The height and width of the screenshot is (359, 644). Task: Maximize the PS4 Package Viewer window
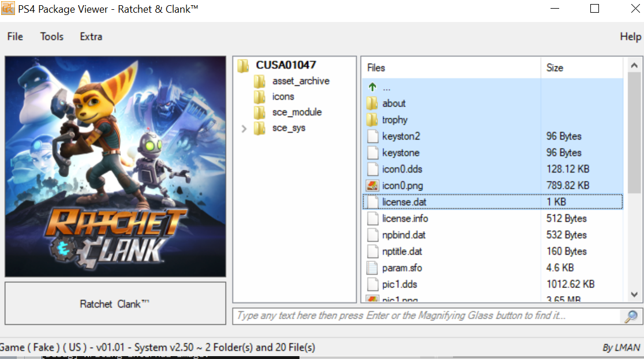pos(594,8)
